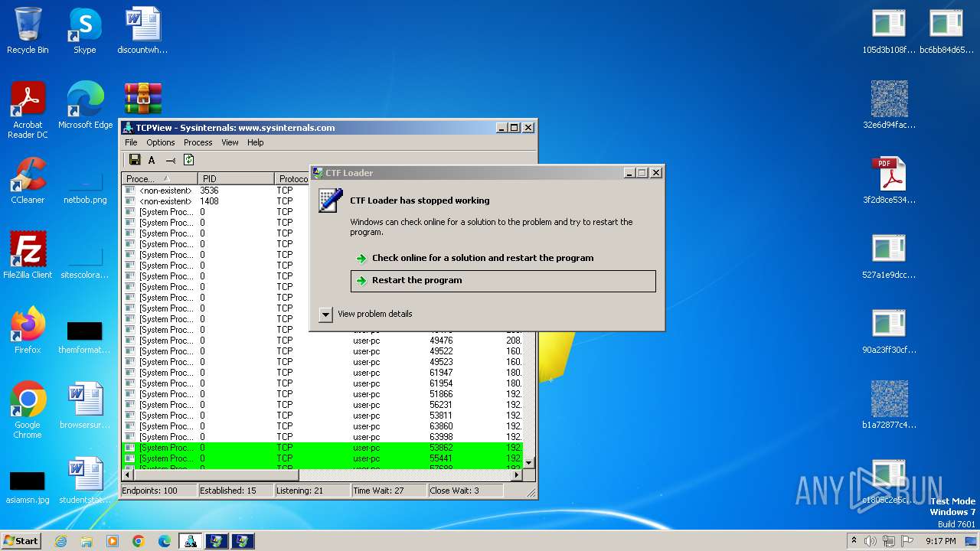Click the Established: 15 status bar entry
Screen dimensions: 980x551
click(235, 491)
